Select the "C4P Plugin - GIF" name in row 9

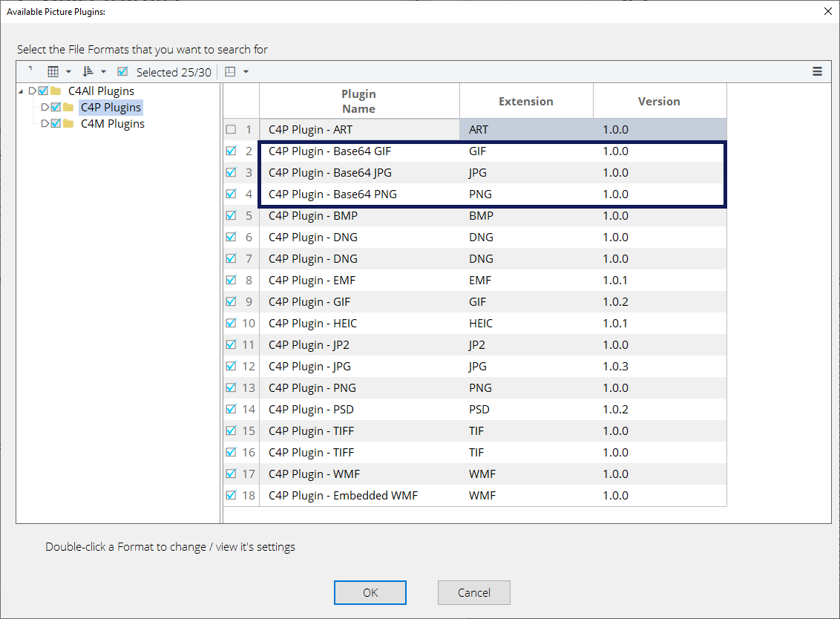point(309,302)
